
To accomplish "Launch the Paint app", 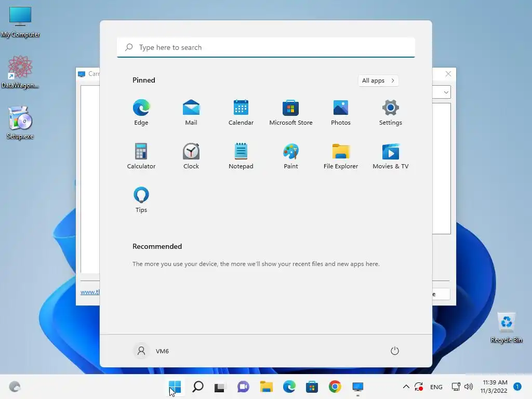I will pos(291,156).
